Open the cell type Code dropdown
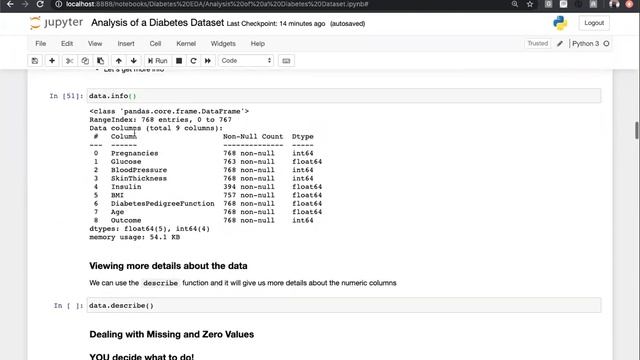This screenshot has width=640, height=360. (246, 61)
